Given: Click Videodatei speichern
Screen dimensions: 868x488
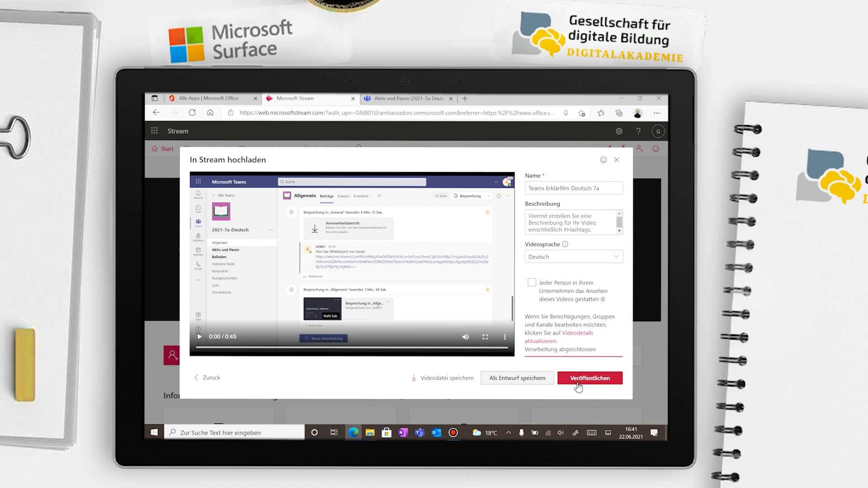Looking at the screenshot, I should [443, 378].
